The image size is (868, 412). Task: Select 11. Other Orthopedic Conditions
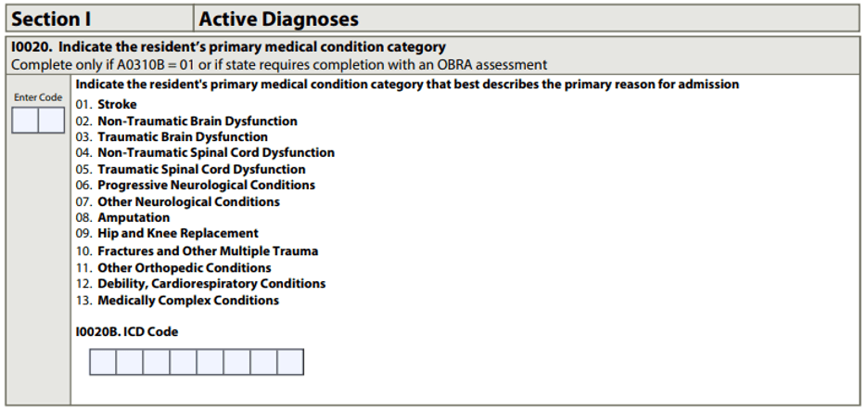173,268
